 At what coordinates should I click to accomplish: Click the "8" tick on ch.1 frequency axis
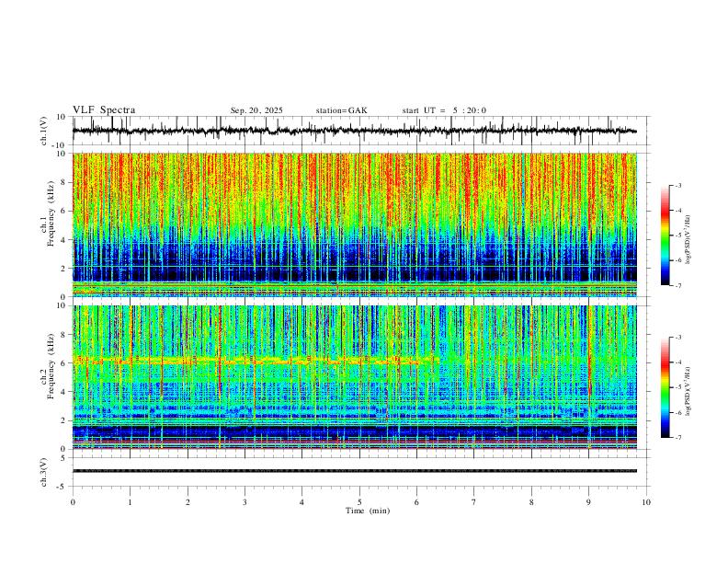[x=63, y=182]
